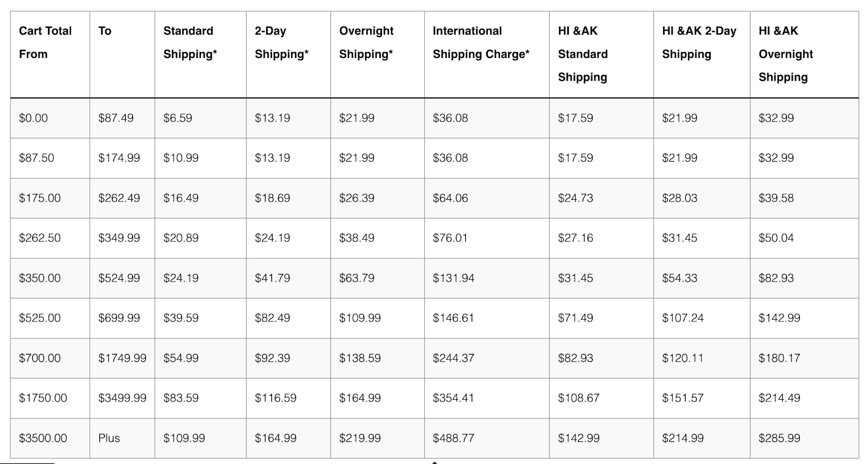Click the $87.50 cart total cell
868x464 pixels.
click(50, 158)
